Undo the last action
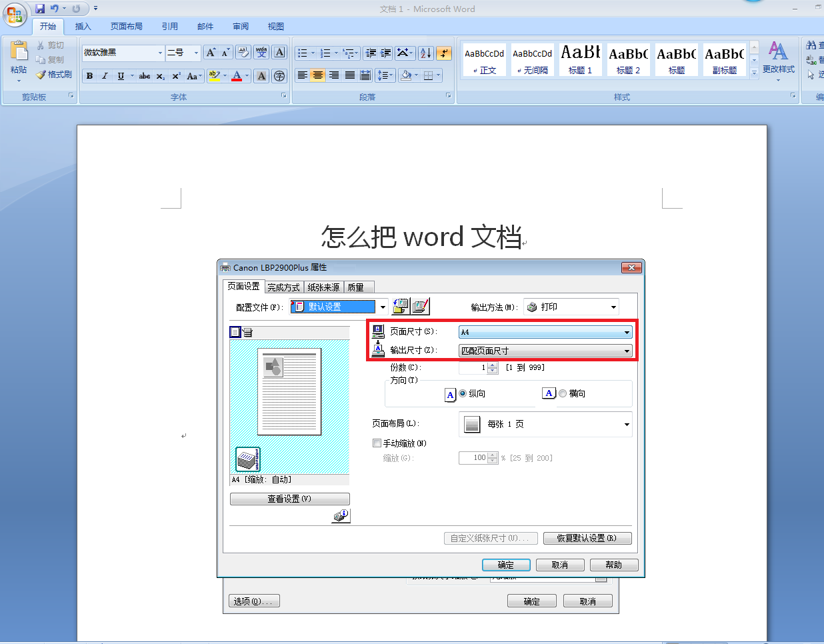 click(x=55, y=9)
